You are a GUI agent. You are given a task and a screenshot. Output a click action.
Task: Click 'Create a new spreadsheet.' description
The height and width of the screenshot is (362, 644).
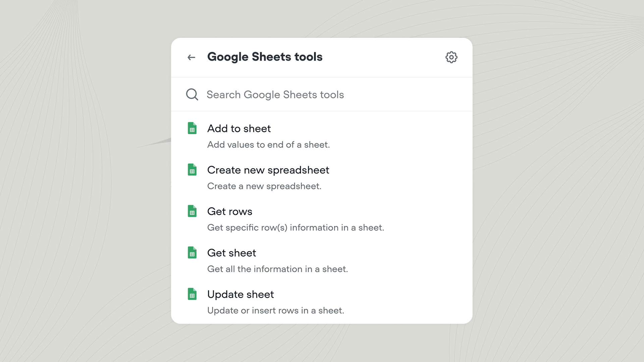coord(264,186)
